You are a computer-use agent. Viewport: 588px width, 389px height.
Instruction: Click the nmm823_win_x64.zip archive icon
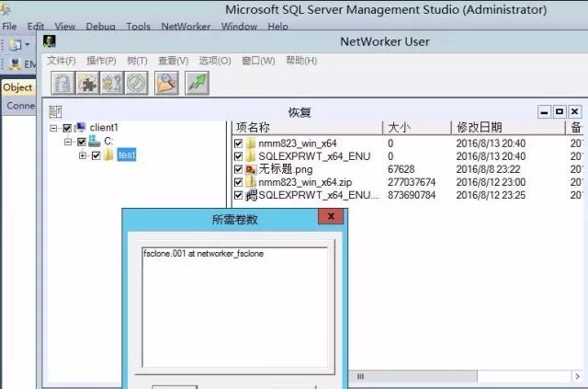click(x=250, y=182)
